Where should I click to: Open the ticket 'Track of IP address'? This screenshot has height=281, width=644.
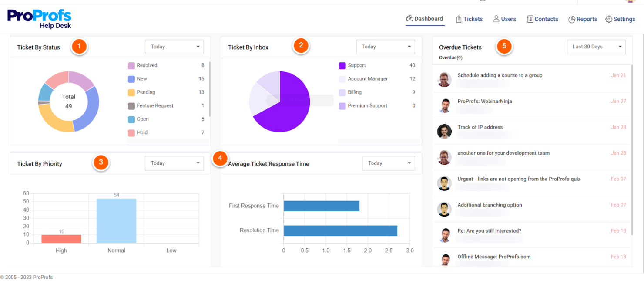tap(480, 127)
